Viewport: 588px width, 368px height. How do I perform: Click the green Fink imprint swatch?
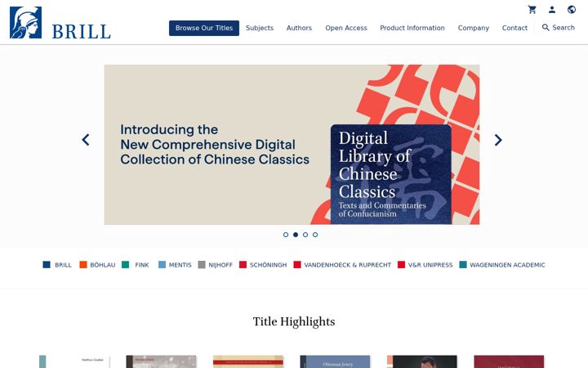click(126, 265)
